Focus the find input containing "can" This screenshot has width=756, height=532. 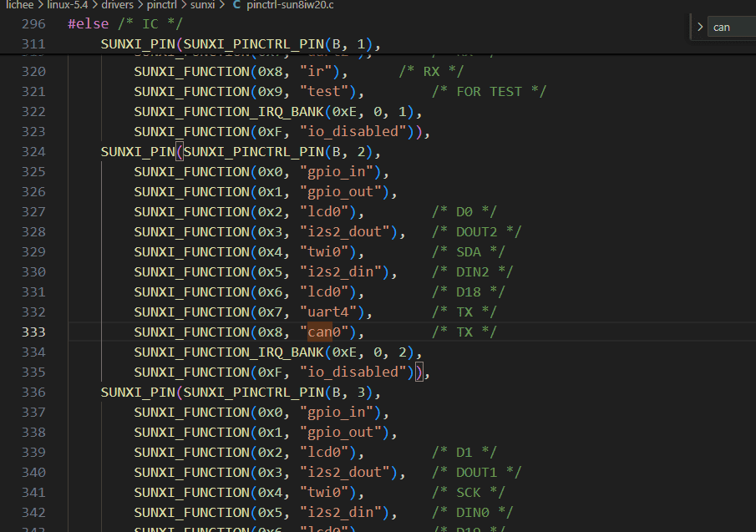pos(730,27)
